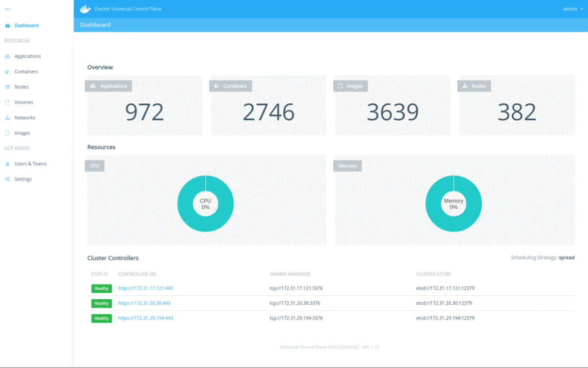
Task: Click the Networks icon in sidebar
Action: 7,118
